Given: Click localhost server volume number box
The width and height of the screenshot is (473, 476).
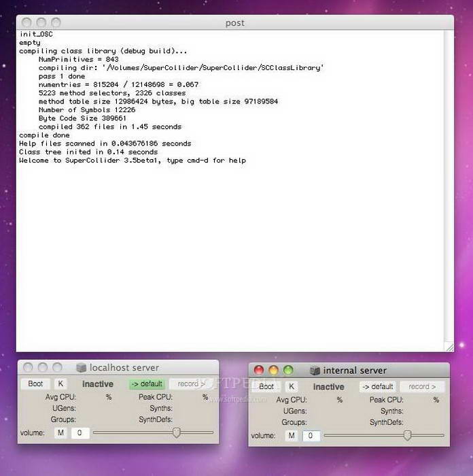Looking at the screenshot, I should (x=80, y=433).
